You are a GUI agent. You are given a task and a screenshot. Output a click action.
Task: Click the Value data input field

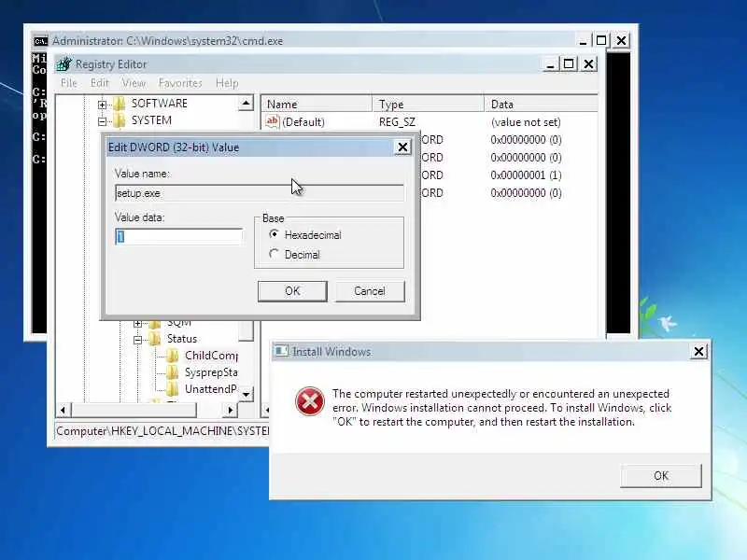click(x=178, y=237)
